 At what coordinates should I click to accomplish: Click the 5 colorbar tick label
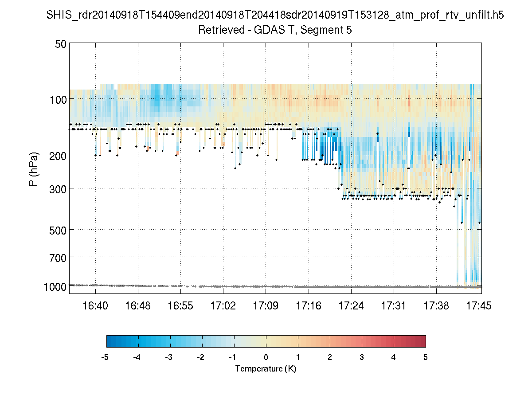(425, 357)
